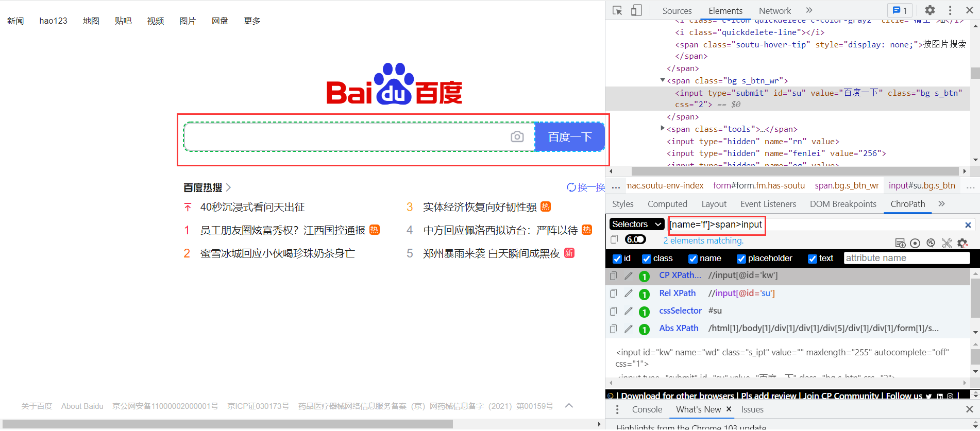This screenshot has height=431, width=980.
Task: Click the attribute name input field
Action: pos(907,258)
